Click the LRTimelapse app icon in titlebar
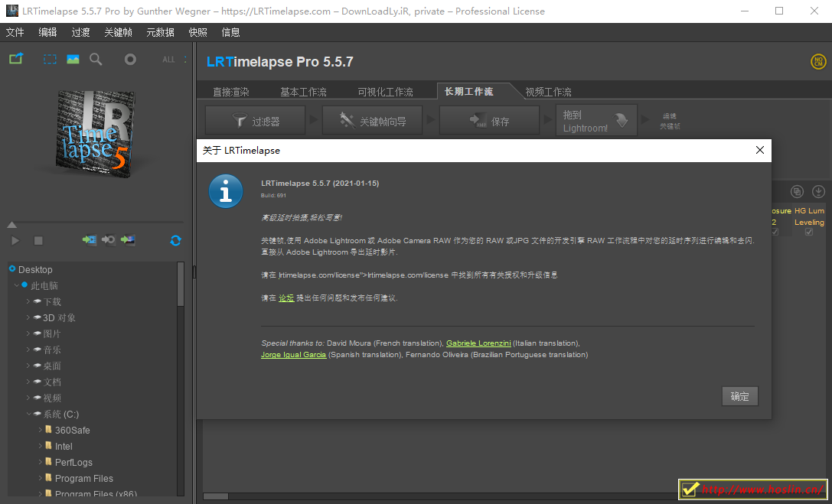The image size is (832, 504). [x=11, y=11]
